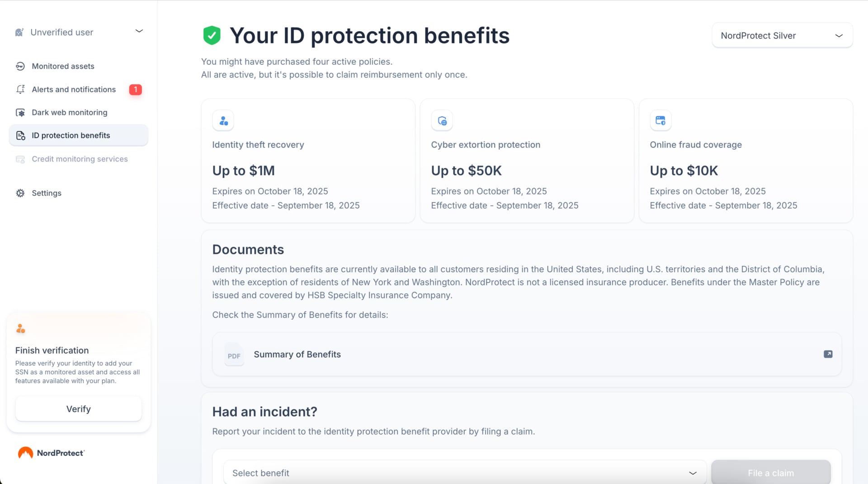Open Settings using the gear icon
The image size is (868, 484).
tap(20, 193)
